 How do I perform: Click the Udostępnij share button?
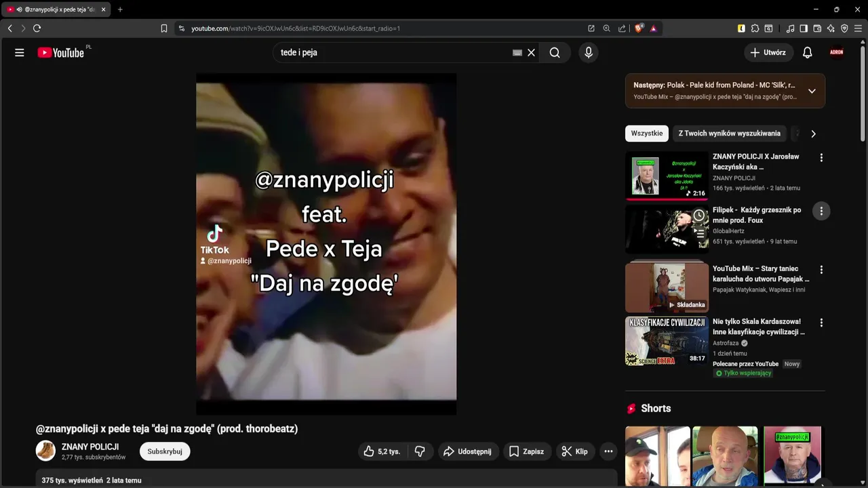[468, 451]
